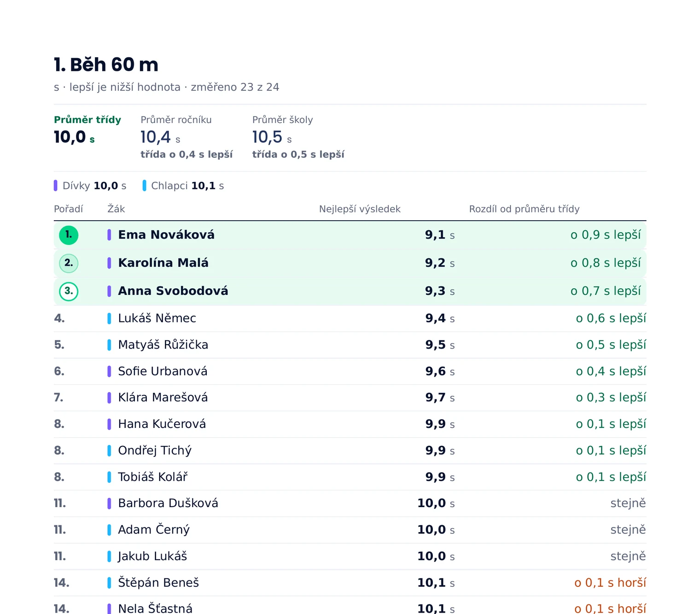The width and height of the screenshot is (700, 614).
Task: Click the name "Klára Marešová"
Action: click(x=163, y=398)
